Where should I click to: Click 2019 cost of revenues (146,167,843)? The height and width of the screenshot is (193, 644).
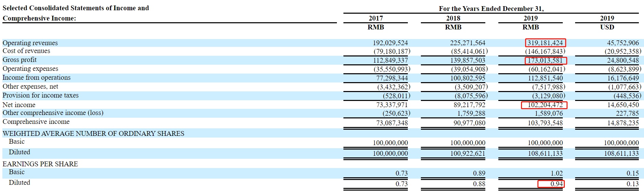pos(545,52)
